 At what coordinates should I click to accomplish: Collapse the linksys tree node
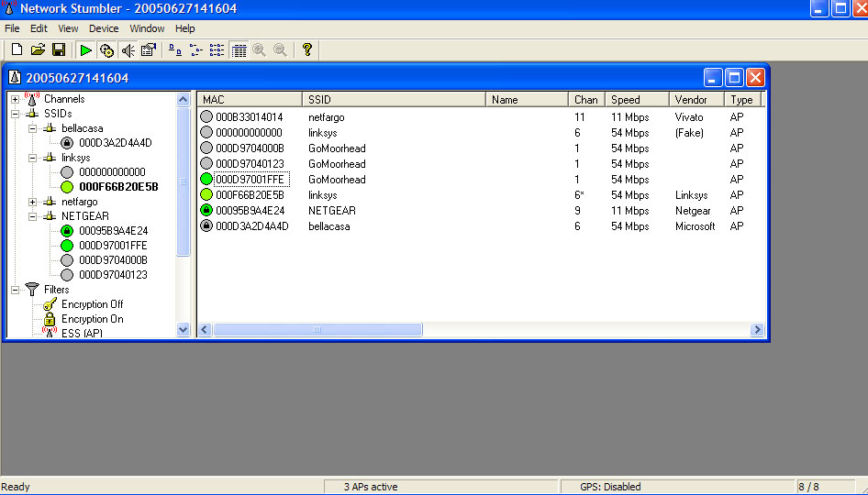tap(33, 158)
